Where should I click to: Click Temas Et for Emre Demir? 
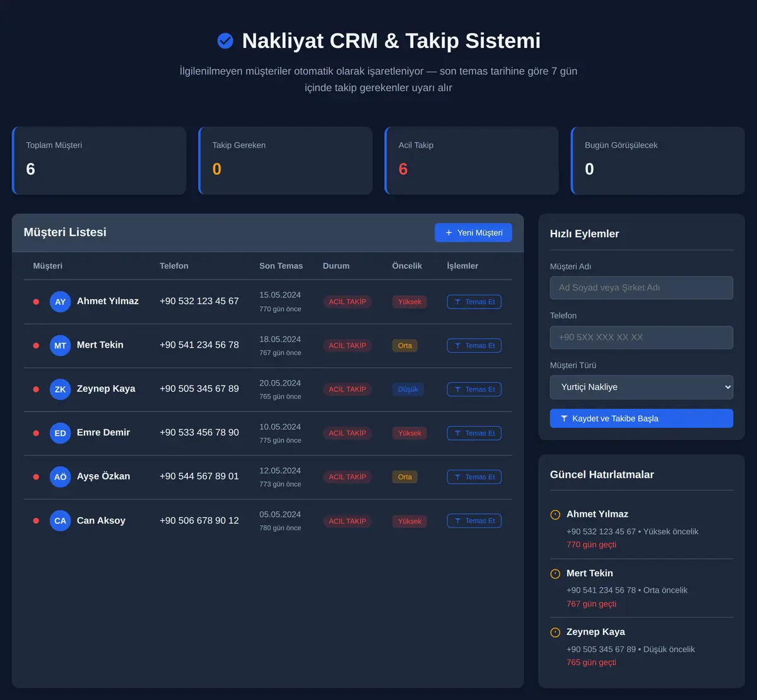coord(474,433)
